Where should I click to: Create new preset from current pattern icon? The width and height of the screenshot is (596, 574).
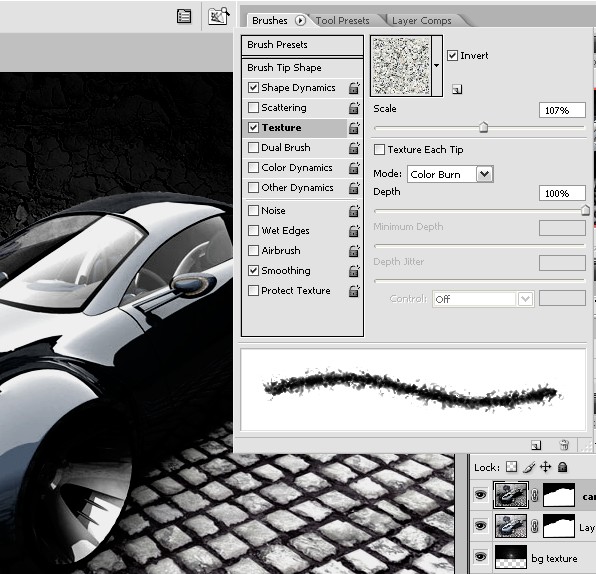(457, 89)
